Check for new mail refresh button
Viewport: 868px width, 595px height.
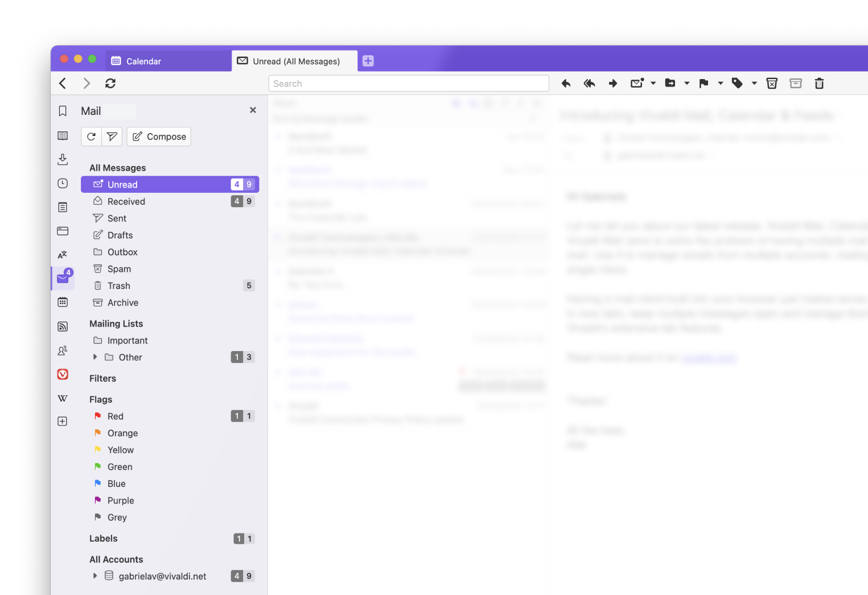click(91, 137)
